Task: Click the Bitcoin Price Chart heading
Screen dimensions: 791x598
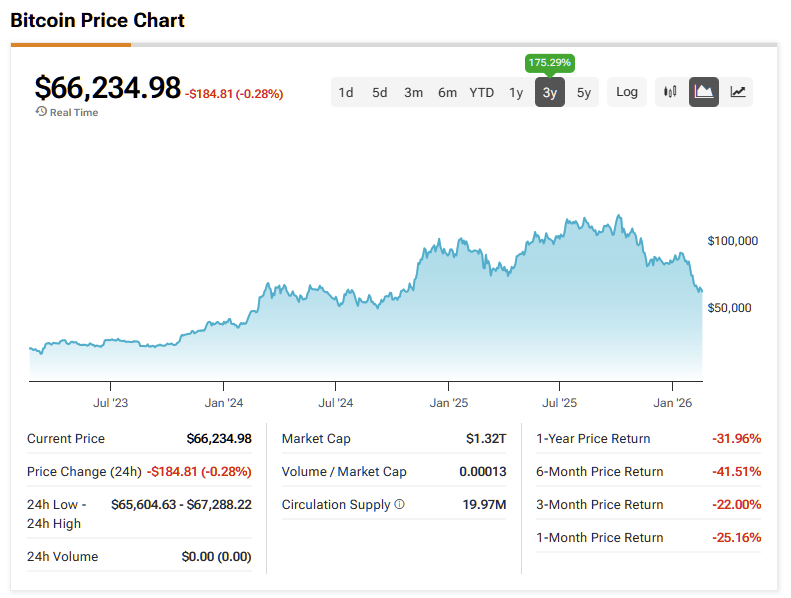Action: 97,20
